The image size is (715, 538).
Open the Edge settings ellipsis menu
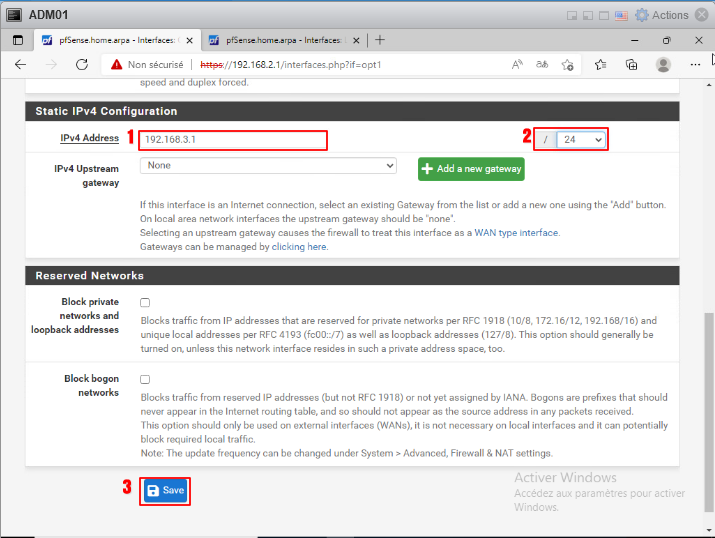695,64
